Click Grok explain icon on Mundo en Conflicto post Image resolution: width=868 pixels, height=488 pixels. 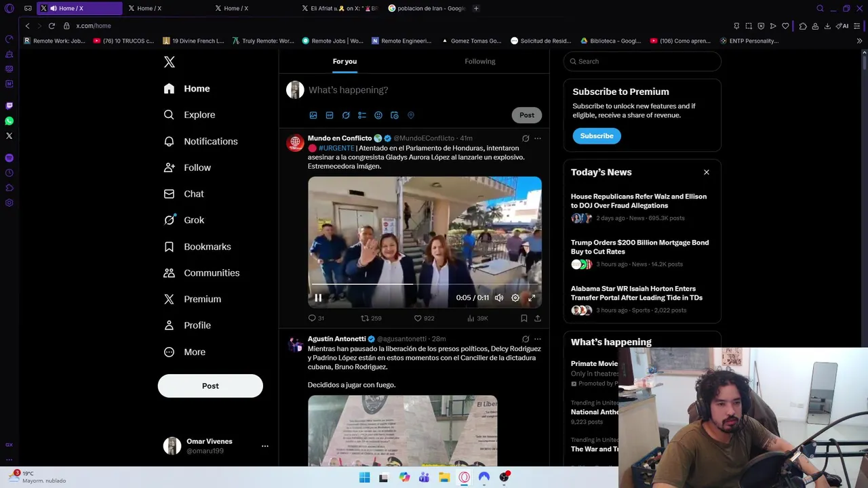click(x=526, y=138)
